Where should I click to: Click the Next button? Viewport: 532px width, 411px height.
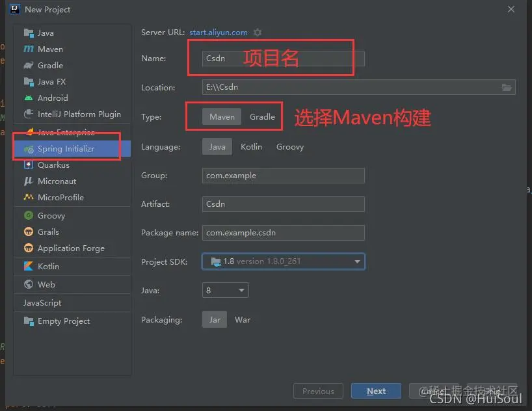pos(377,391)
